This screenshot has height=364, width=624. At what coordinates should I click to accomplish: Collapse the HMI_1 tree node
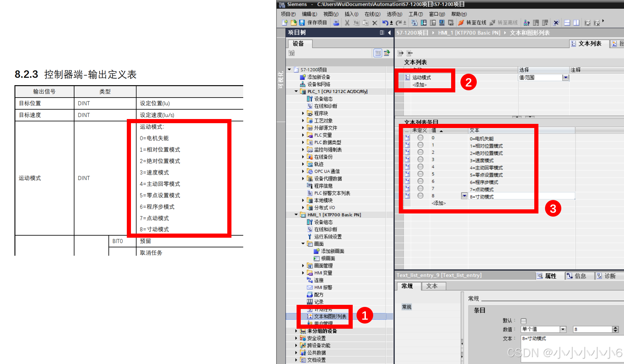(x=296, y=215)
